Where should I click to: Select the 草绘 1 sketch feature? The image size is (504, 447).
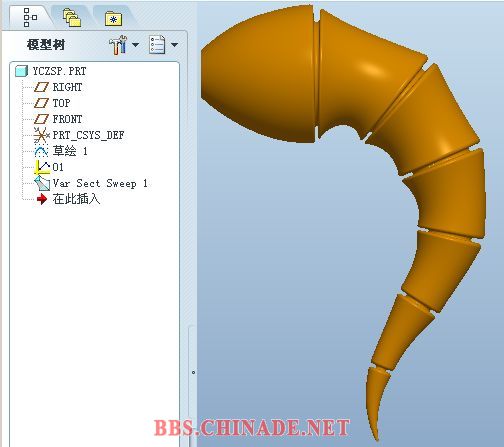[61, 151]
